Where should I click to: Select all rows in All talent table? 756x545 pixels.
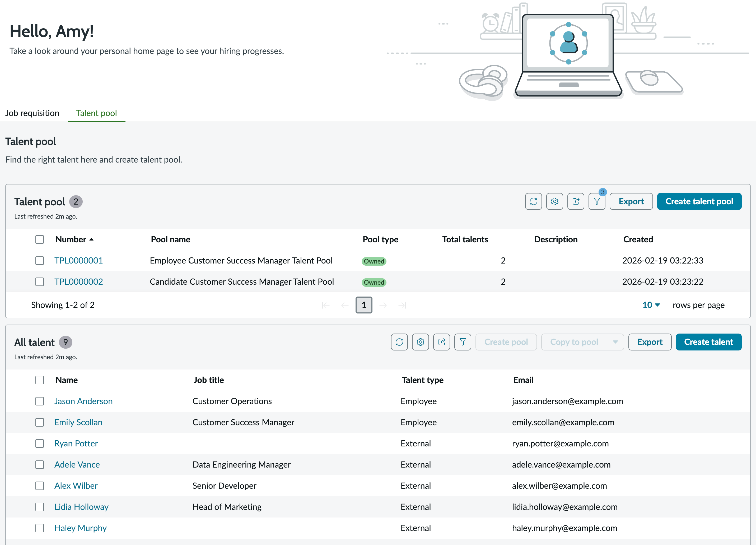(x=40, y=380)
